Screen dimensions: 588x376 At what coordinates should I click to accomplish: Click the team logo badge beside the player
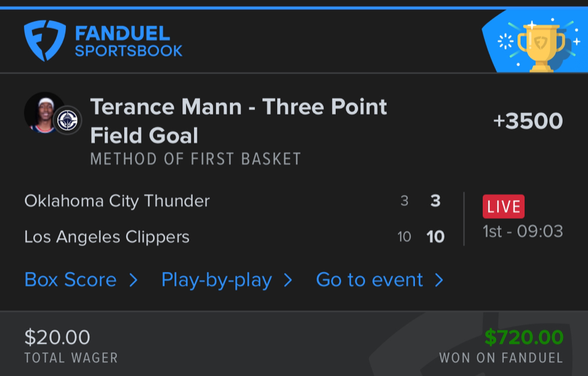point(67,120)
